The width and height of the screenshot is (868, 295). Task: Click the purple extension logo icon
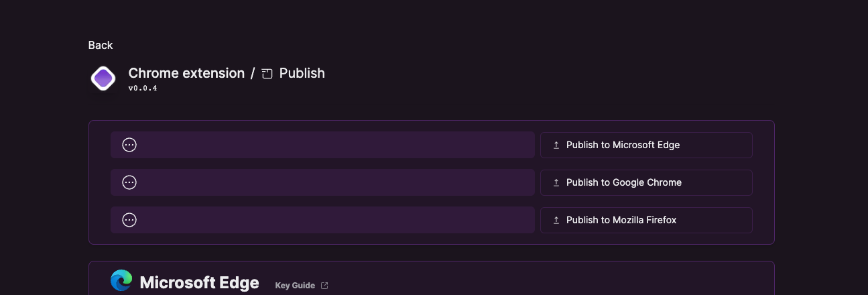tap(103, 78)
